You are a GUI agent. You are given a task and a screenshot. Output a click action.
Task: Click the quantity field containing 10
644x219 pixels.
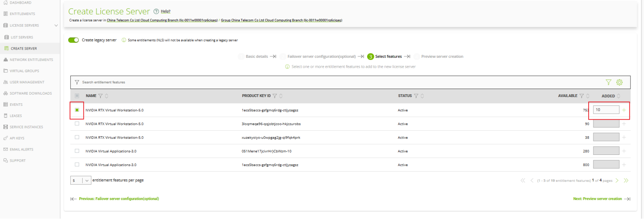(x=606, y=110)
